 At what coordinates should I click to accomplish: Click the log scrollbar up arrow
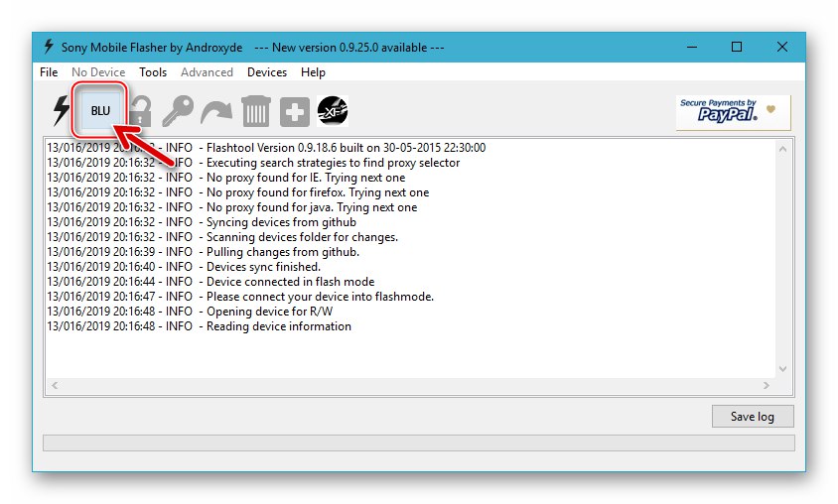(x=783, y=149)
